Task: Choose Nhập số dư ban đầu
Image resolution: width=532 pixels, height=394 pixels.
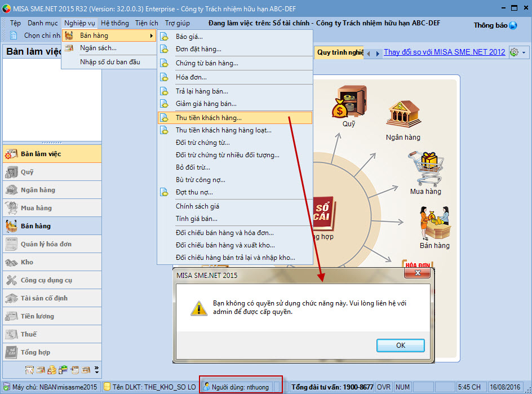Action: [109, 62]
